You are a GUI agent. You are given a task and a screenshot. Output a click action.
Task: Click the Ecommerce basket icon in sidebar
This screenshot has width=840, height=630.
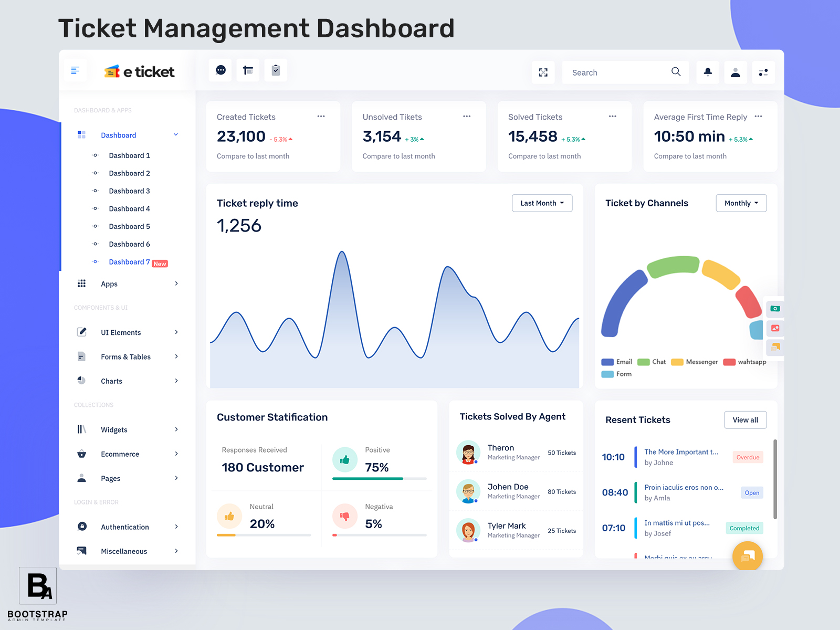click(x=81, y=454)
